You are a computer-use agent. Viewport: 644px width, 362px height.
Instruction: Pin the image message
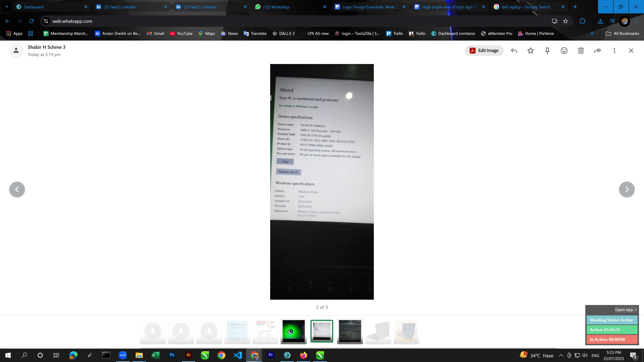click(547, 51)
